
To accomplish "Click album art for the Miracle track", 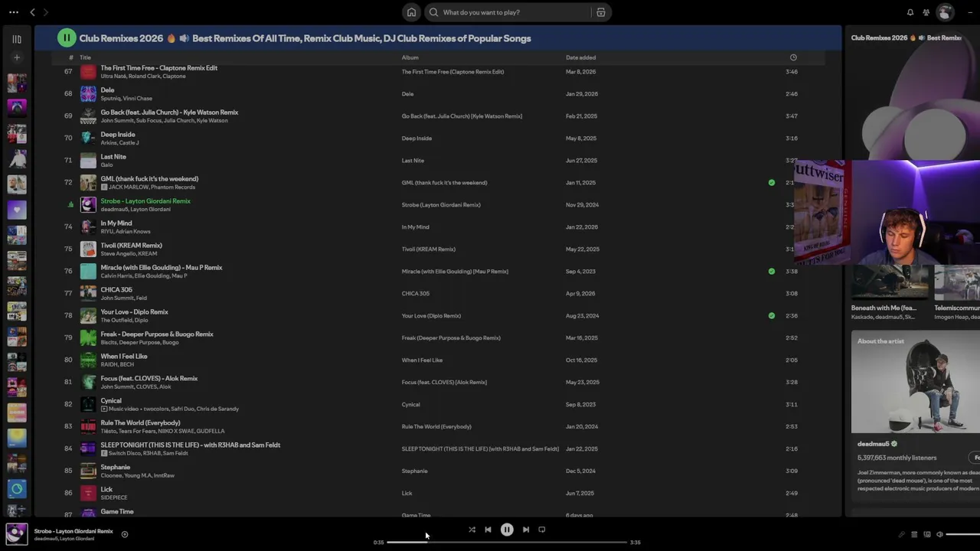I will tap(88, 272).
